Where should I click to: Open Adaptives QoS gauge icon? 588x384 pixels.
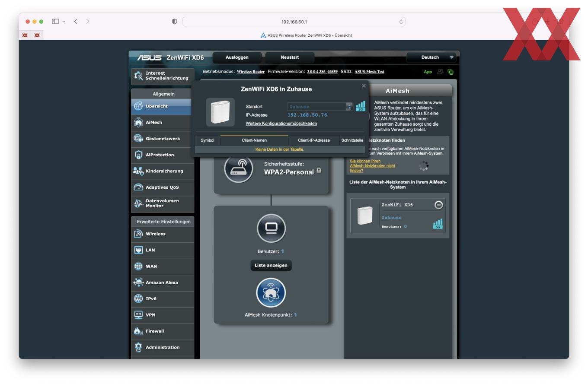click(x=138, y=187)
